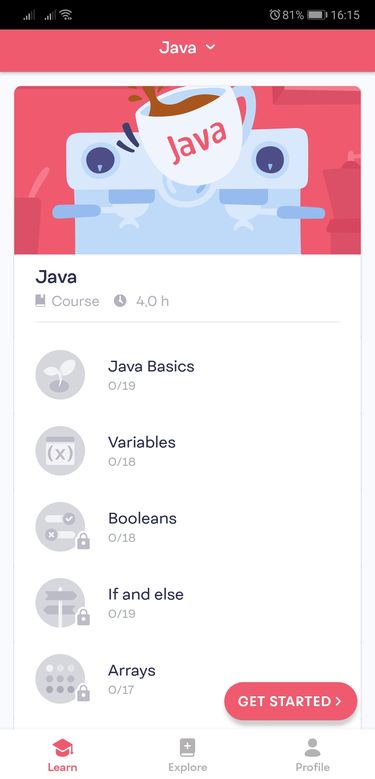This screenshot has width=375, height=779.
Task: Switch to the Explore tab
Action: (x=187, y=755)
